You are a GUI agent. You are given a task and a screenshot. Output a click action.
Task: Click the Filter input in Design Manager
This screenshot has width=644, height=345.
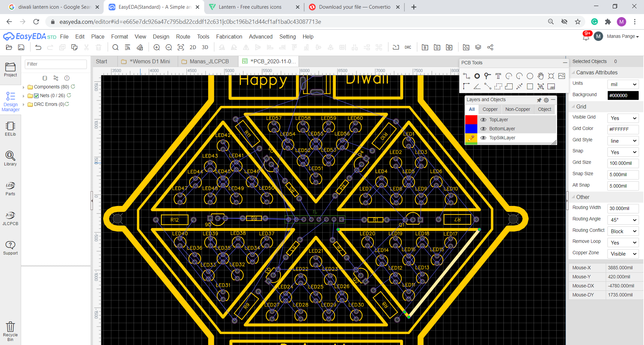click(x=56, y=64)
